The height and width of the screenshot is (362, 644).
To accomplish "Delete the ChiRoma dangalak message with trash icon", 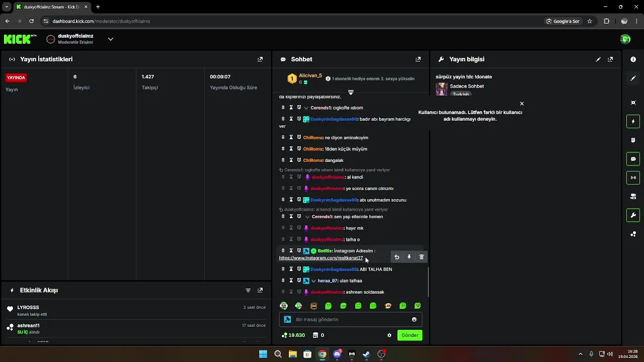I will click(283, 160).
